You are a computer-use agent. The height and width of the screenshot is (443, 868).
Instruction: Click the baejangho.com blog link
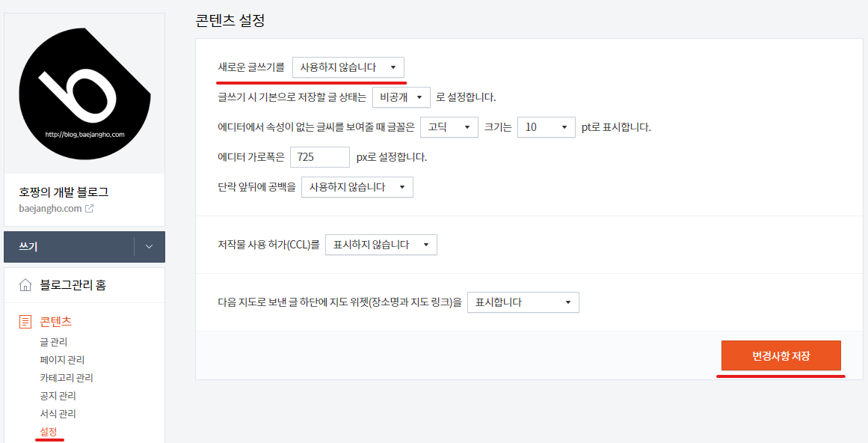coord(50,209)
